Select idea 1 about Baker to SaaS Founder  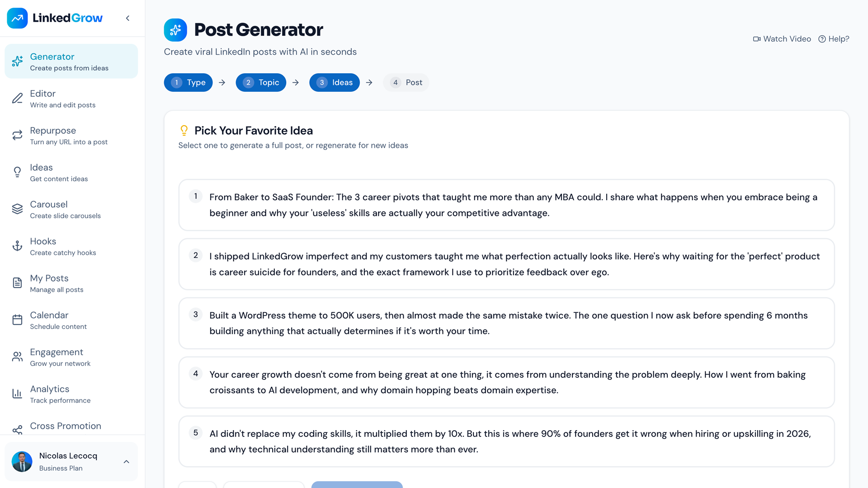click(506, 205)
